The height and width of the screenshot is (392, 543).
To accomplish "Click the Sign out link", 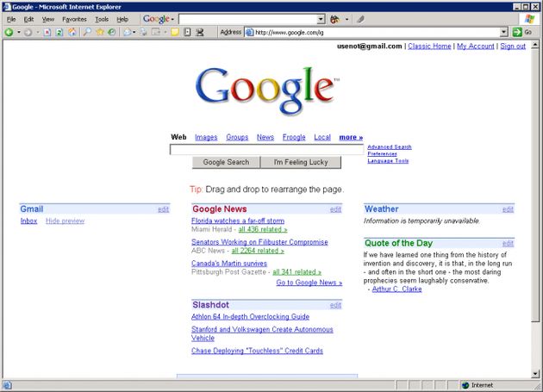I will (513, 46).
